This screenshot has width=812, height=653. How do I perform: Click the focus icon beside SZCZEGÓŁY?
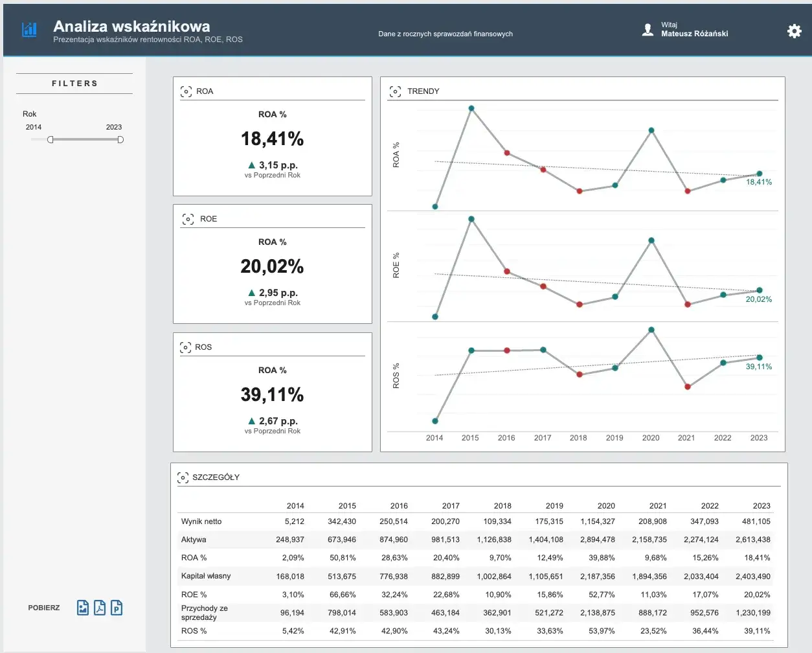pyautogui.click(x=183, y=477)
